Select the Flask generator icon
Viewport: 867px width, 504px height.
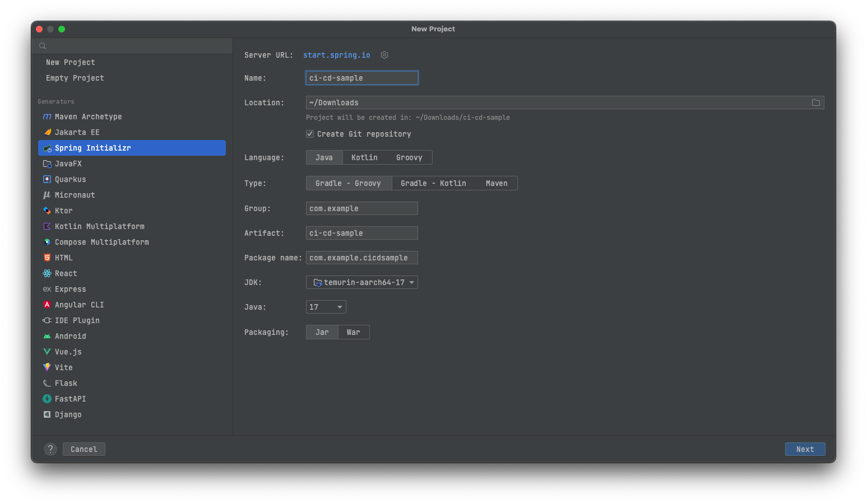tap(47, 383)
